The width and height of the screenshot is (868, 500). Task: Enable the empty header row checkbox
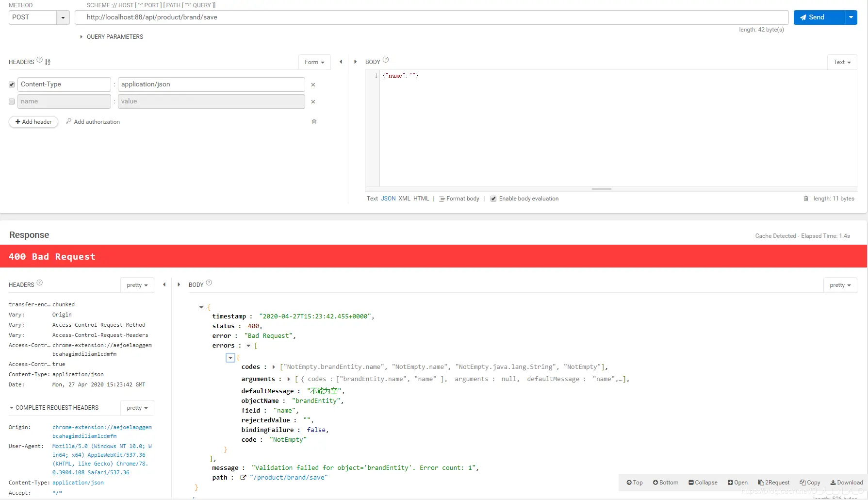(12, 101)
